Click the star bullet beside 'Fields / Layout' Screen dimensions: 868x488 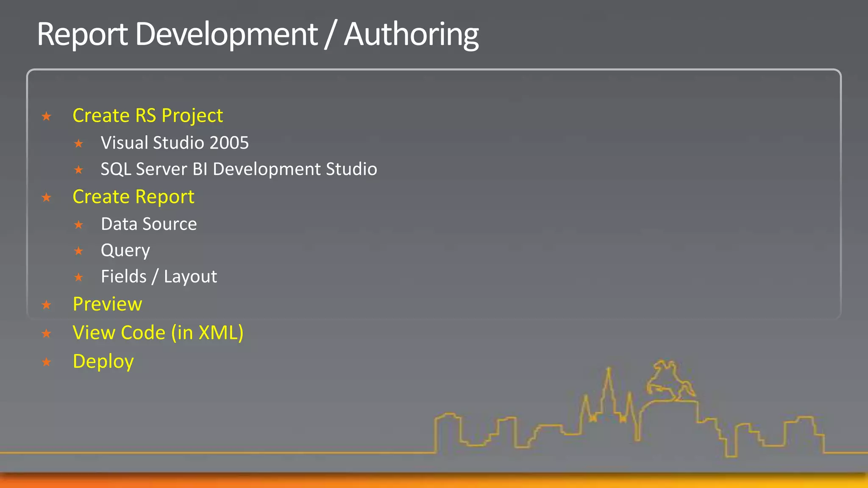pos(78,277)
